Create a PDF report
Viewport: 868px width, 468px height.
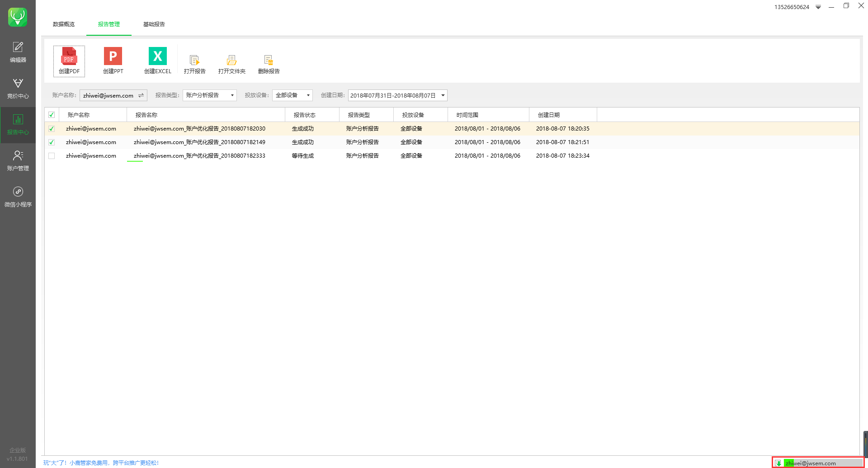tap(69, 61)
